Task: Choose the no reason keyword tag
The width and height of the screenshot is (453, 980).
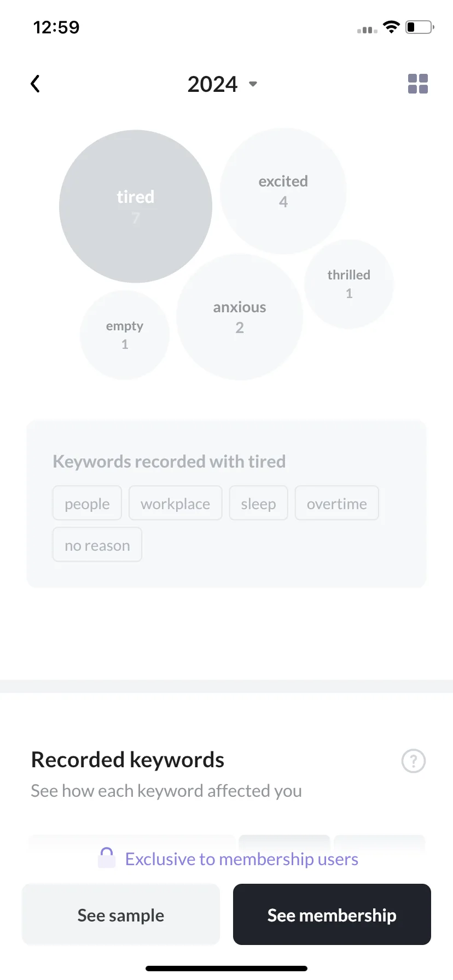Action: [x=97, y=545]
